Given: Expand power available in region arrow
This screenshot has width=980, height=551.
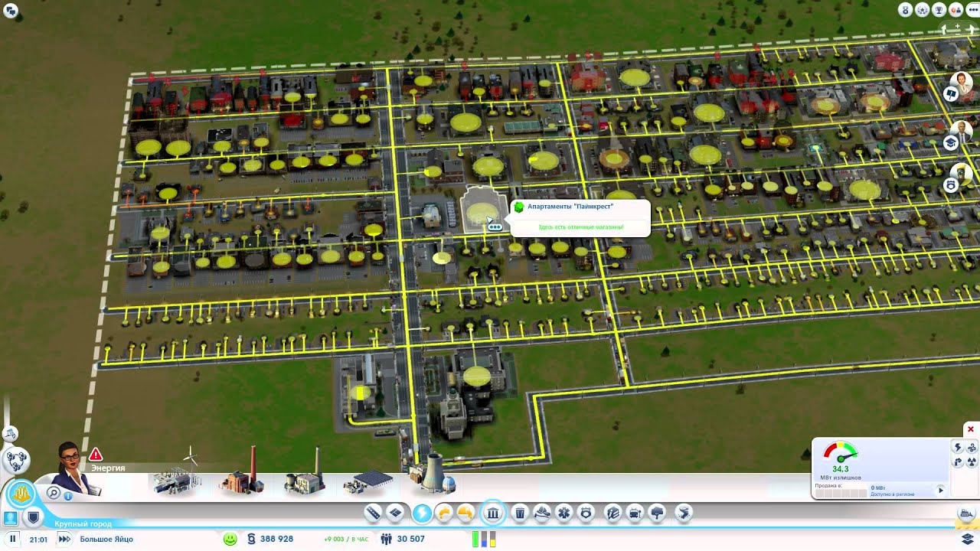Looking at the screenshot, I should click(941, 491).
